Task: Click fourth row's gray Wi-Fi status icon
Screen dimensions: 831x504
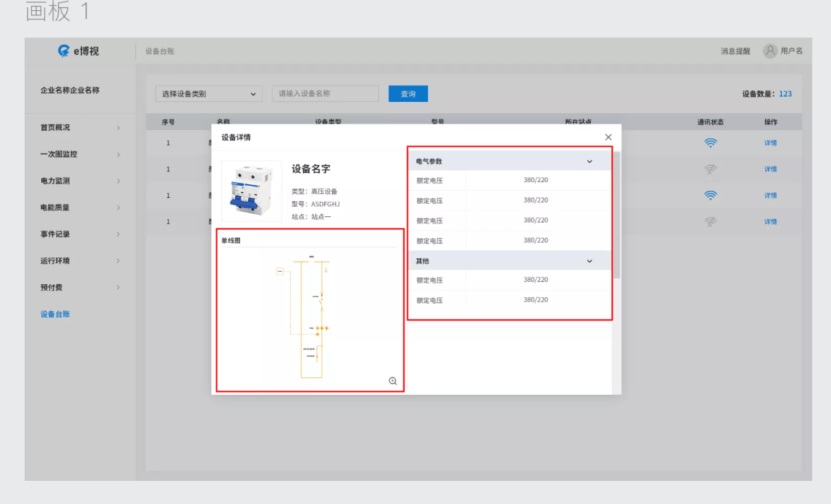Action: (x=710, y=221)
